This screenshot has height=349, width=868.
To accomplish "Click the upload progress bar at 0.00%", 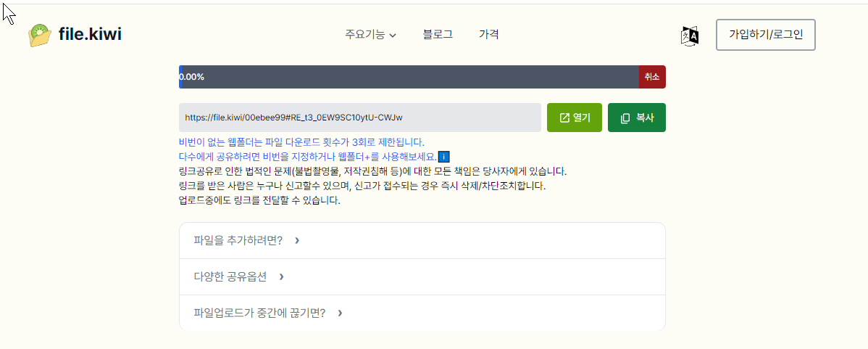I will click(x=409, y=77).
